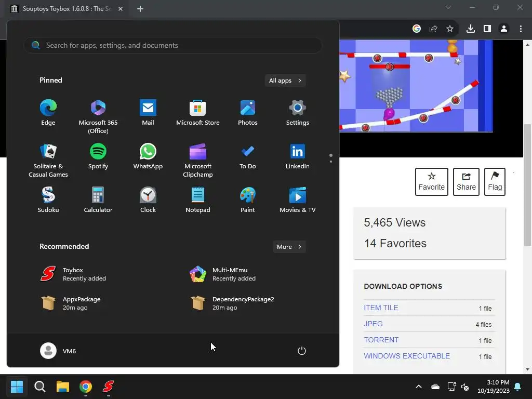
Task: Open File Explorer from the taskbar
Action: (63, 387)
